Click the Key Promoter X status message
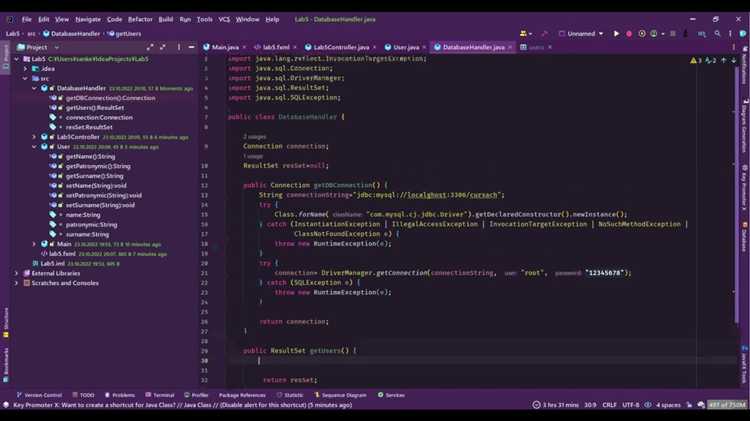Image resolution: width=750 pixels, height=421 pixels. 183,405
